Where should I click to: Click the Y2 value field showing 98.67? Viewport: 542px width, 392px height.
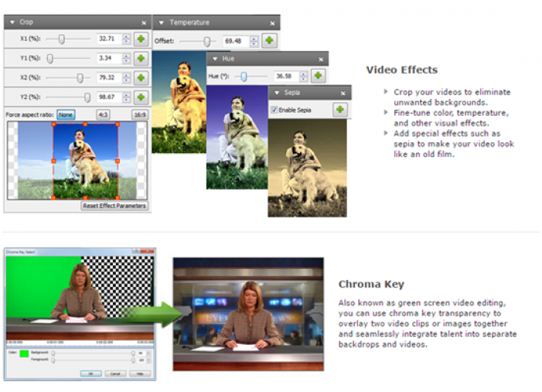point(109,97)
